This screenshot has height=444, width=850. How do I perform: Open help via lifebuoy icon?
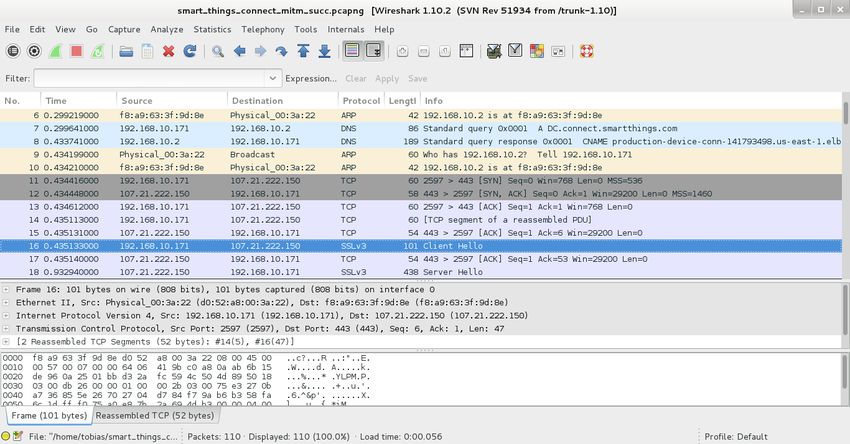587,51
